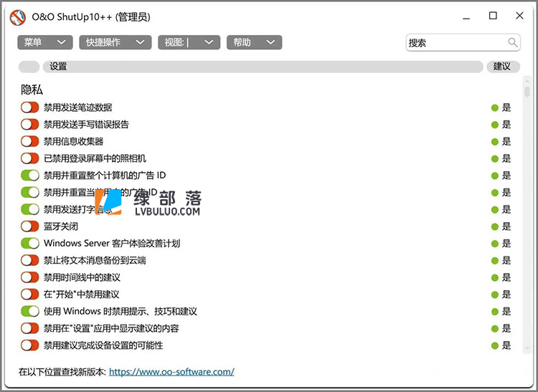Open the 帮助 dropdown menu
The image size is (538, 392).
pos(254,42)
